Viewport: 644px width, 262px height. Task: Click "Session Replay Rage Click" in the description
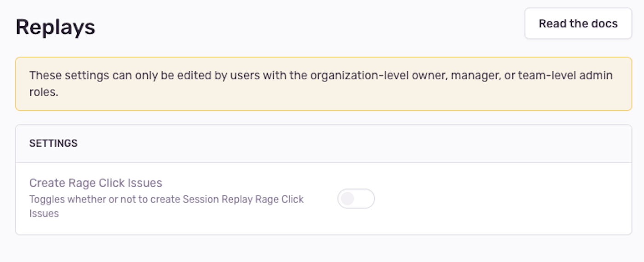[243, 199]
